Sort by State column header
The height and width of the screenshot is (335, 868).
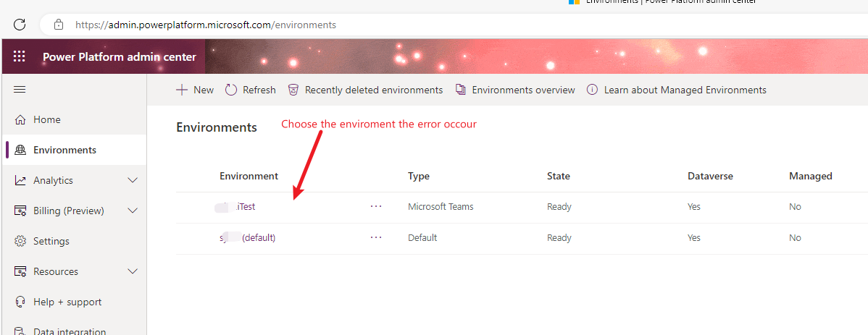(x=559, y=177)
